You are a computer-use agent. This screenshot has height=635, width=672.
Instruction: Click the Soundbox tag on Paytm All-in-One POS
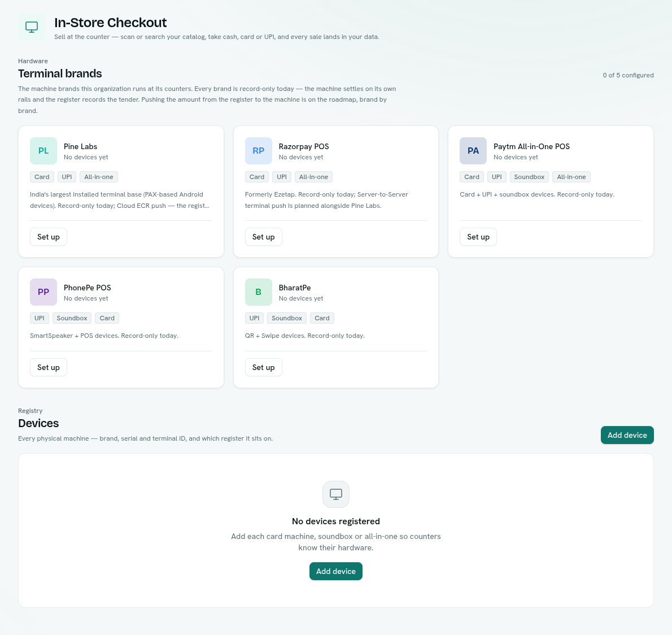pyautogui.click(x=529, y=177)
